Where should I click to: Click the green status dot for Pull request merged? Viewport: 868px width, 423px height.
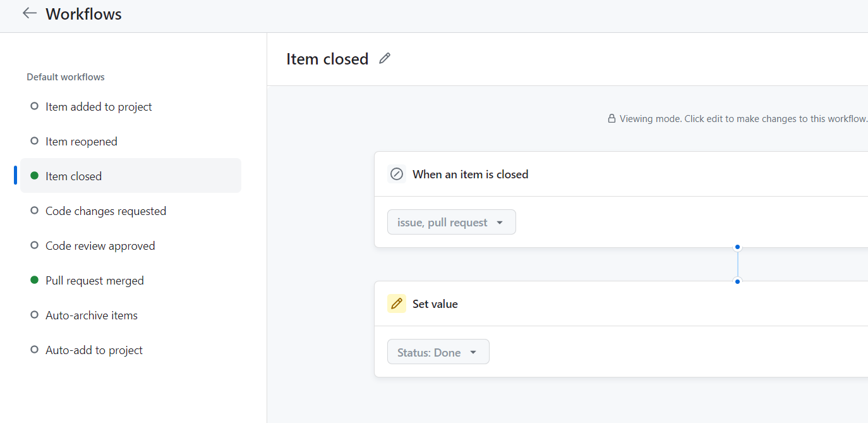(35, 280)
